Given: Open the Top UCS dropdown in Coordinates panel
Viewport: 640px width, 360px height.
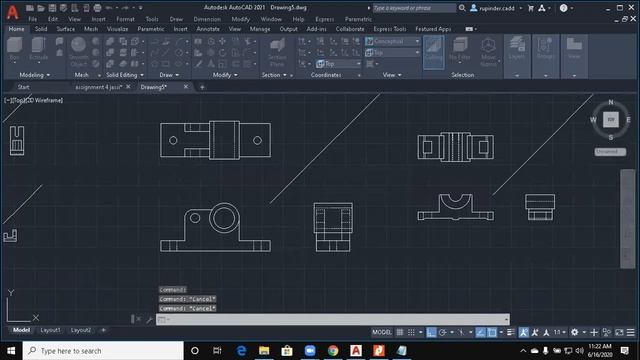Looking at the screenshot, I should coord(338,64).
